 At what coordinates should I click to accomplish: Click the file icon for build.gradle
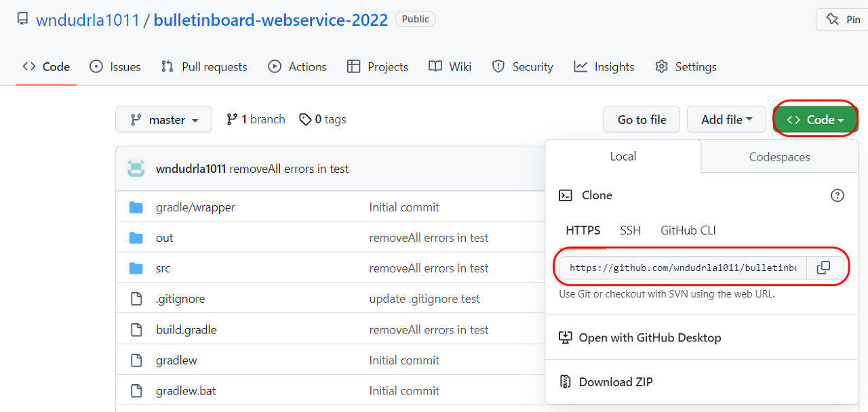[x=136, y=330]
